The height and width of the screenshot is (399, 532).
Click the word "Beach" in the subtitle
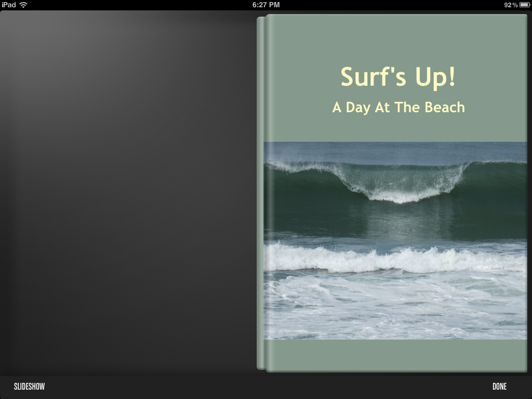(x=445, y=108)
